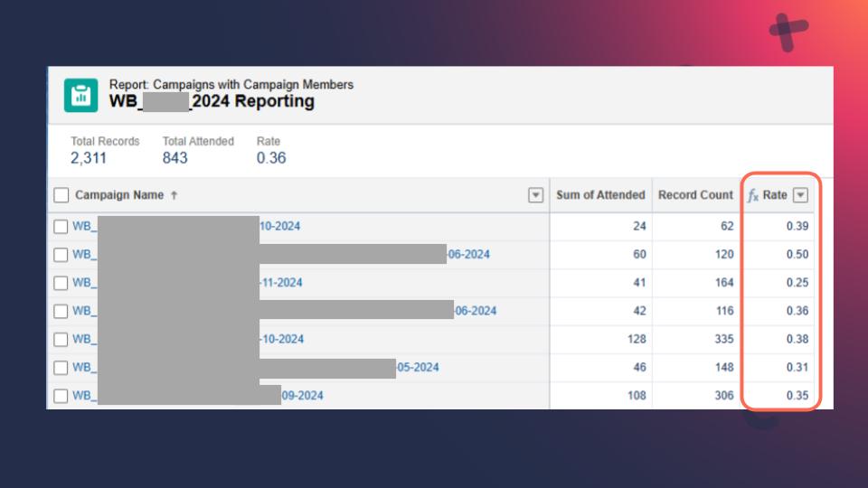Click the summary Rate value 0.36
The width and height of the screenshot is (868, 488).
click(271, 158)
